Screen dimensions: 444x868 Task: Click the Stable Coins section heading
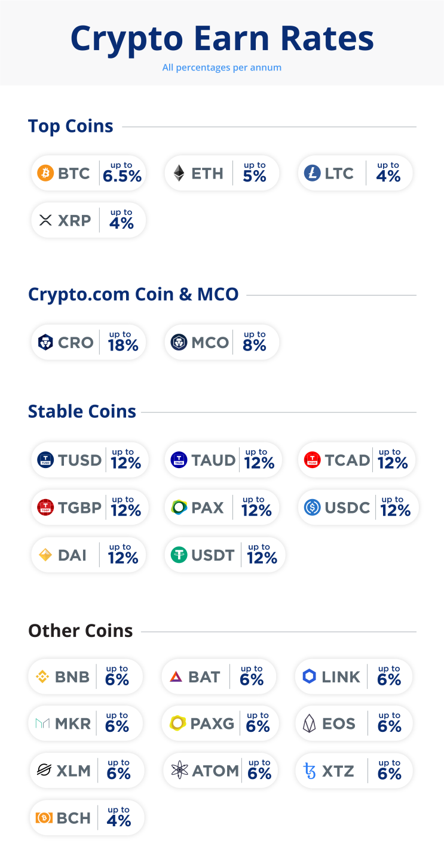click(x=82, y=411)
